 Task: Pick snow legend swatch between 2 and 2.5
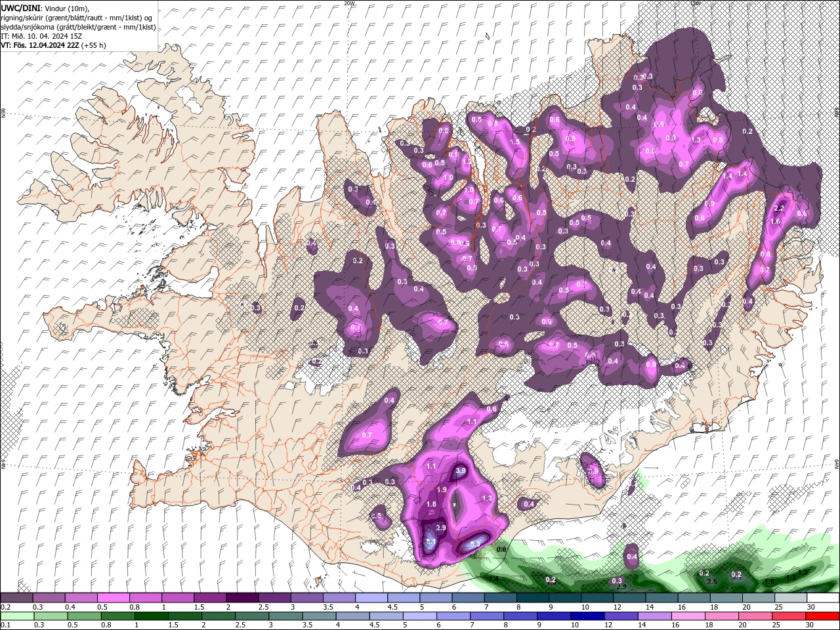point(241,597)
